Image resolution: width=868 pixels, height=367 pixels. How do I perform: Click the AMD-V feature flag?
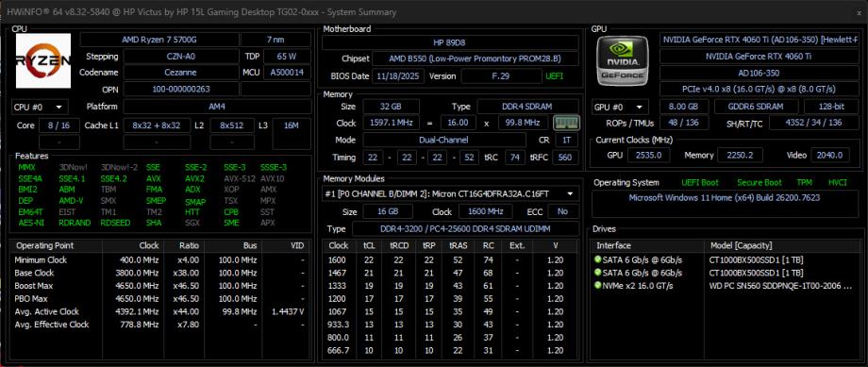(x=71, y=201)
